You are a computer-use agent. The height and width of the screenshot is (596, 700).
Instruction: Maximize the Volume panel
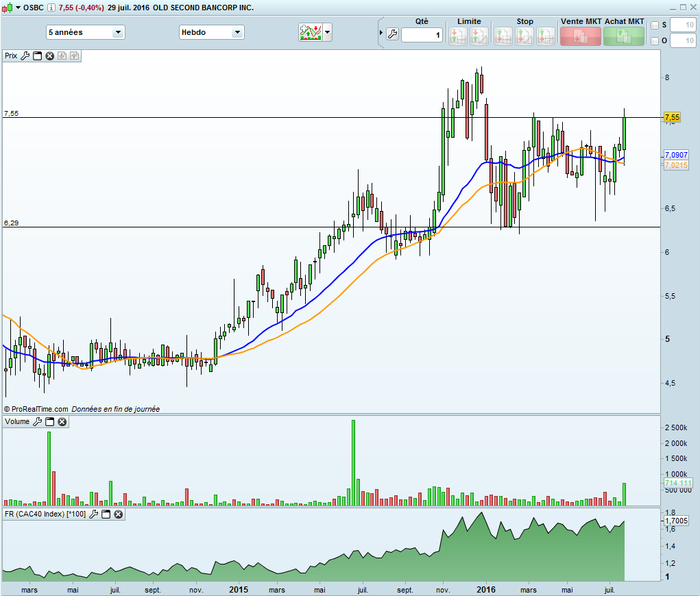pyautogui.click(x=49, y=421)
